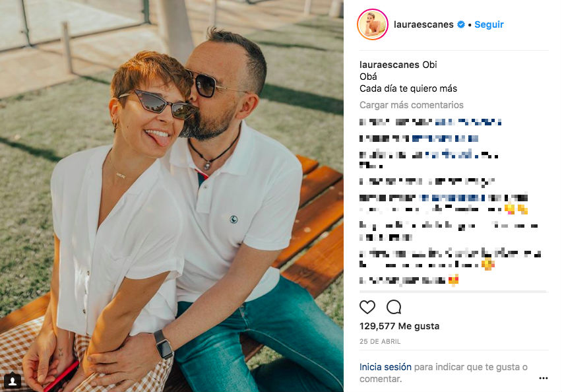562x392 pixels.
Task: Open the 25 DE ABRIL timestamp link
Action: pyautogui.click(x=380, y=341)
